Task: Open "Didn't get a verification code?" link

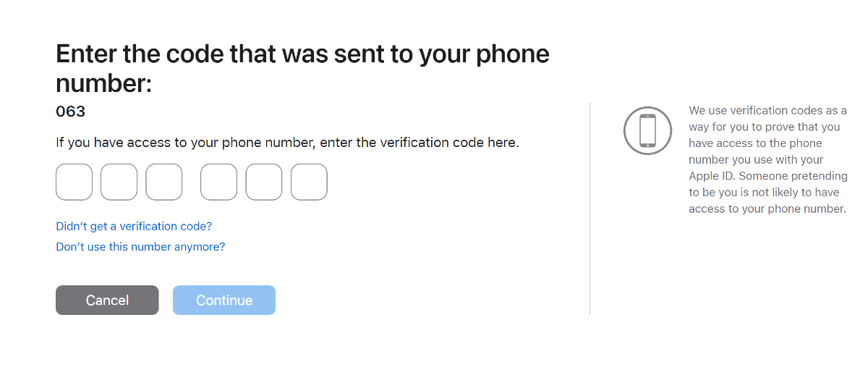Action: 134,227
